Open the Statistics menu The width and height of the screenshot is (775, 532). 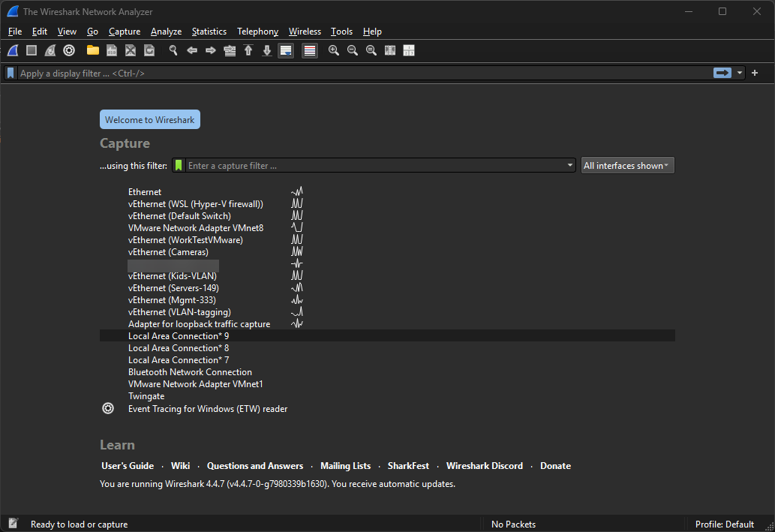[x=209, y=32]
